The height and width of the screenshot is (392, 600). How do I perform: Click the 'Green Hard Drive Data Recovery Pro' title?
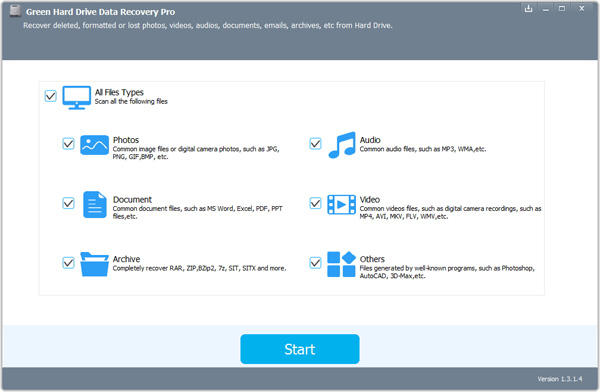[100, 12]
